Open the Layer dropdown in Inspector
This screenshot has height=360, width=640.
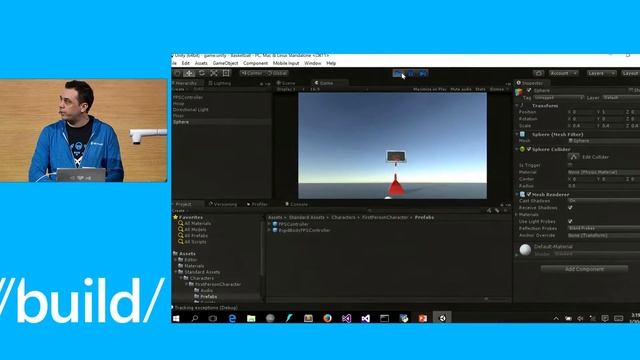(622, 98)
